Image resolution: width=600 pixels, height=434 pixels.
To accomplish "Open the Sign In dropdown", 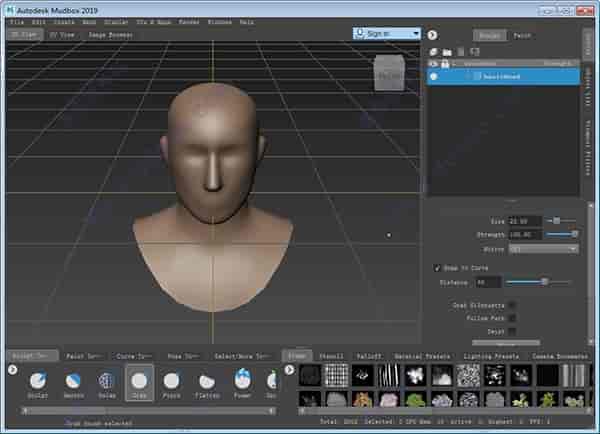I will 387,33.
